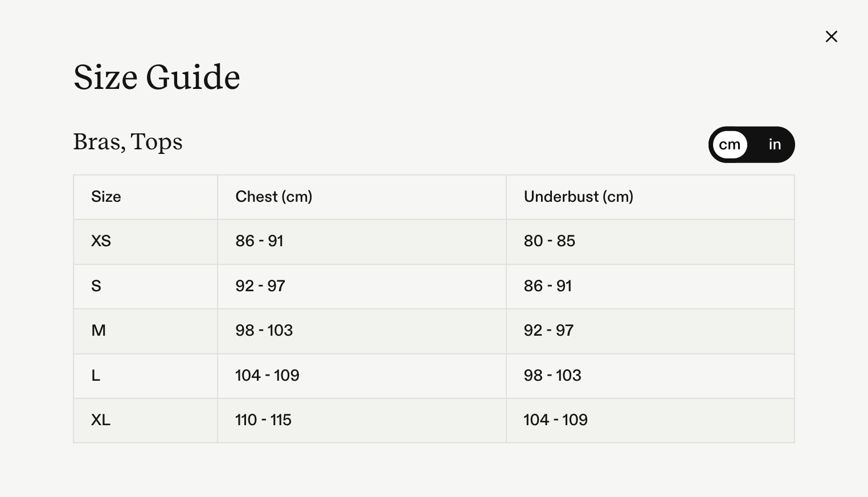Image resolution: width=868 pixels, height=497 pixels.
Task: Click the chest value for size M
Action: point(264,331)
